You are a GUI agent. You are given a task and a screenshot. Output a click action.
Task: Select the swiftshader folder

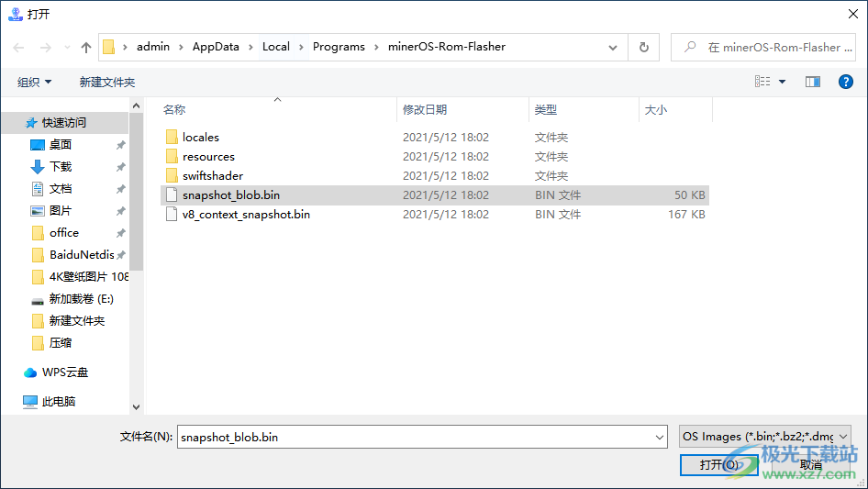tap(435, 175)
